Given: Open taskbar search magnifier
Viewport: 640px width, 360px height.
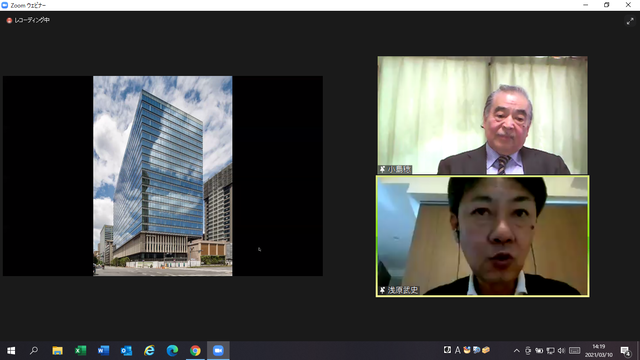Looking at the screenshot, I should [34, 351].
